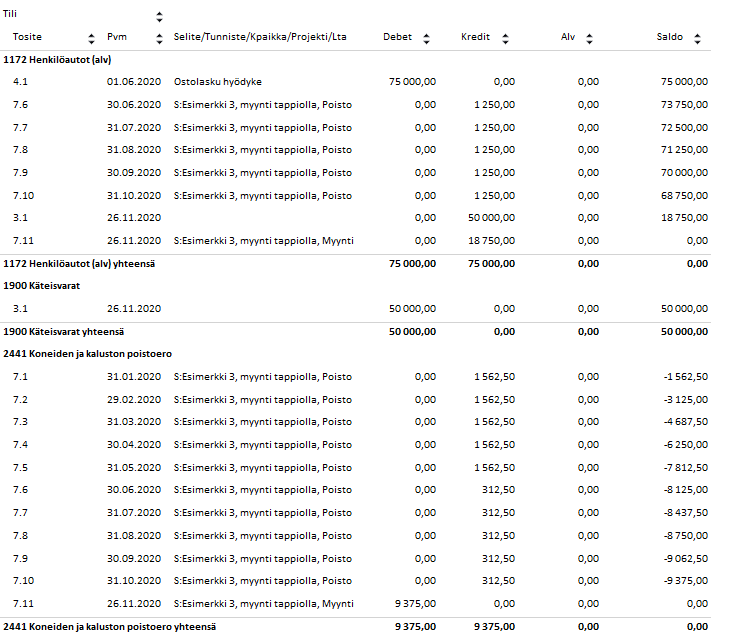Select the 1172 Henkilöautot (alv) yhteensä row
This screenshot has height=638, width=730.
click(x=356, y=264)
